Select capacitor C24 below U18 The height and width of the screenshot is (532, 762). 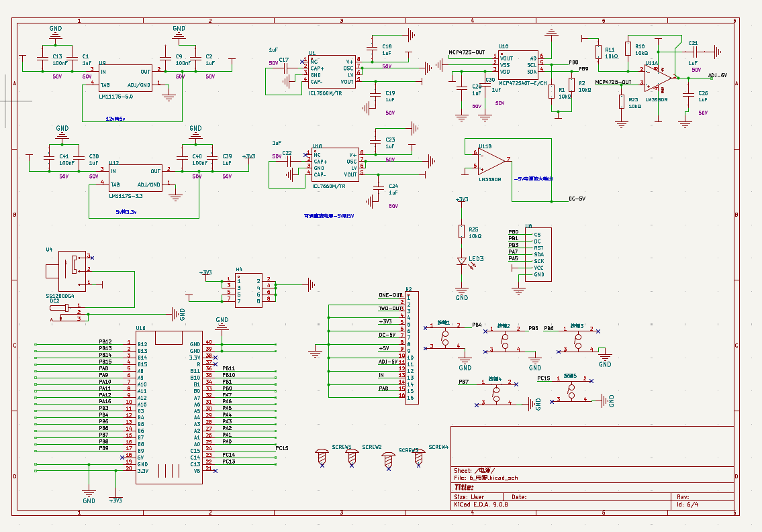click(x=379, y=187)
